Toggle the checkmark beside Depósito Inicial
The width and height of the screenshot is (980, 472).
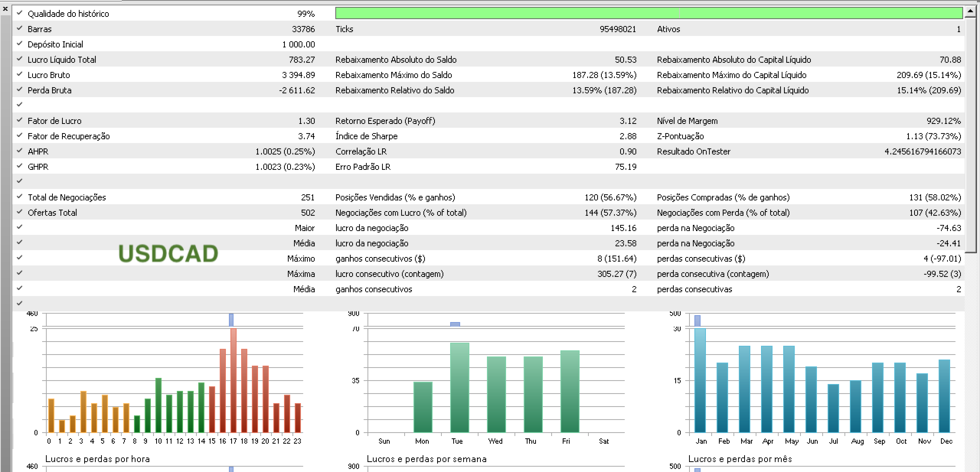click(19, 44)
